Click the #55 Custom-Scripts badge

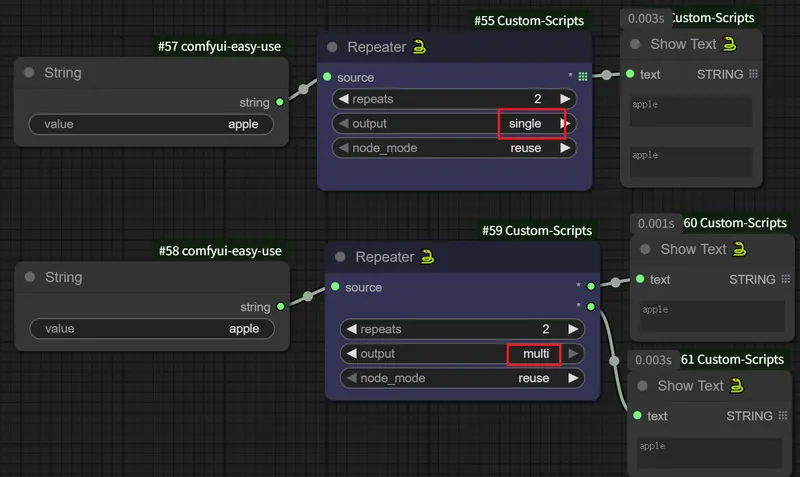[x=529, y=21]
